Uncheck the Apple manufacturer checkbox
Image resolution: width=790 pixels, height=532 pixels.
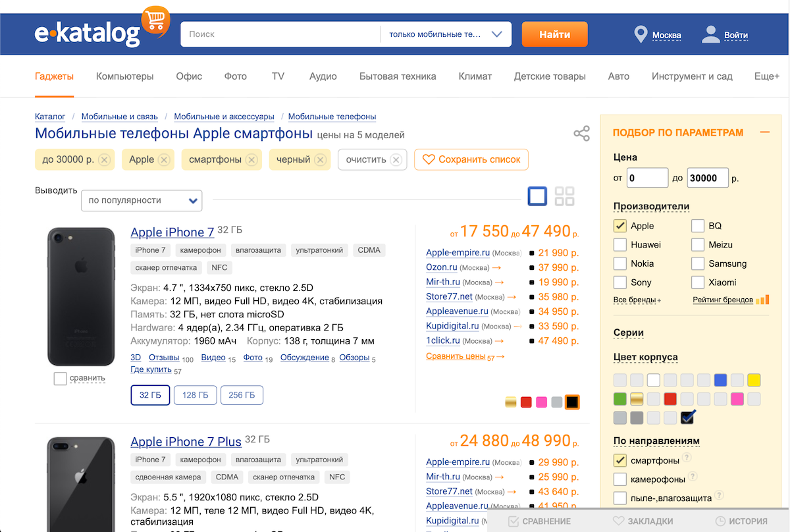coord(619,226)
